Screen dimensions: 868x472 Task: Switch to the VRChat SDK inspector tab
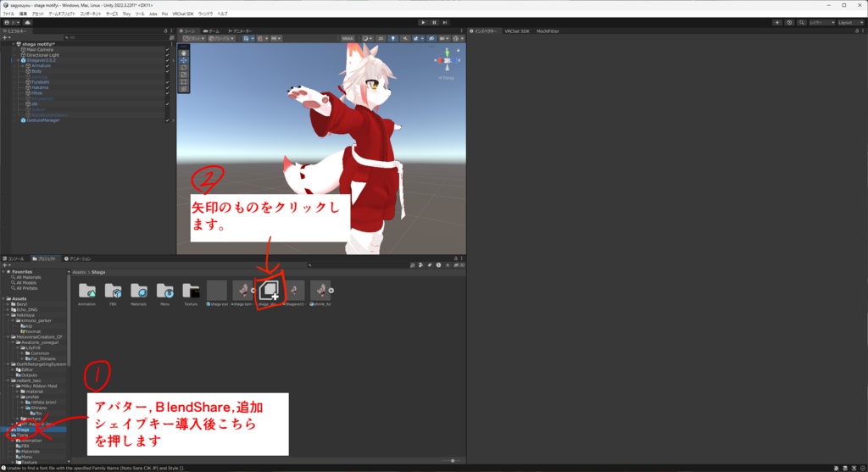(x=517, y=31)
